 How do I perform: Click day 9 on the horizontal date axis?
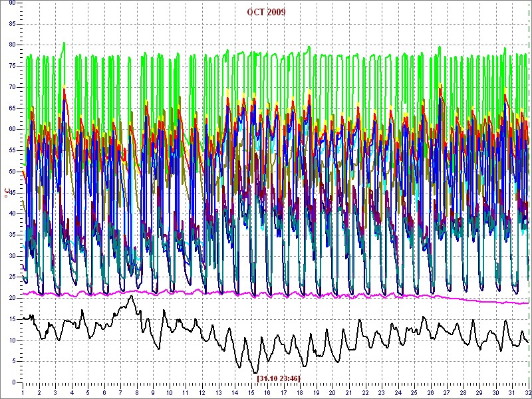153,392
